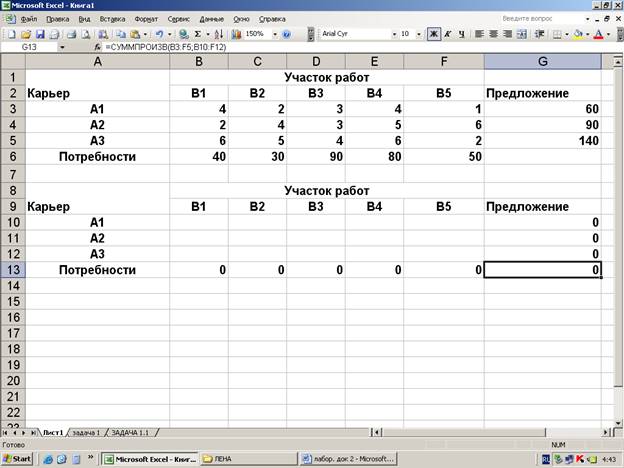The width and height of the screenshot is (624, 468).
Task: Toggle Italic (К) formatting
Action: pos(448,34)
